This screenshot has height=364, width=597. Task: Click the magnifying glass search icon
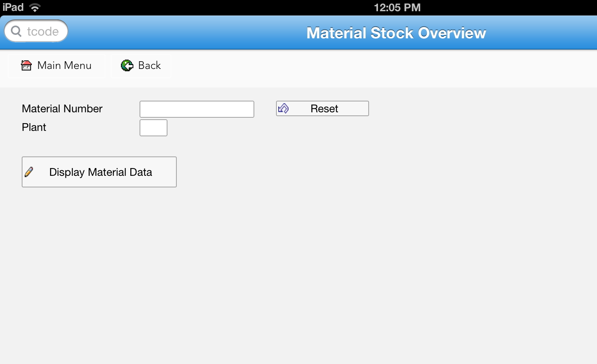click(16, 31)
